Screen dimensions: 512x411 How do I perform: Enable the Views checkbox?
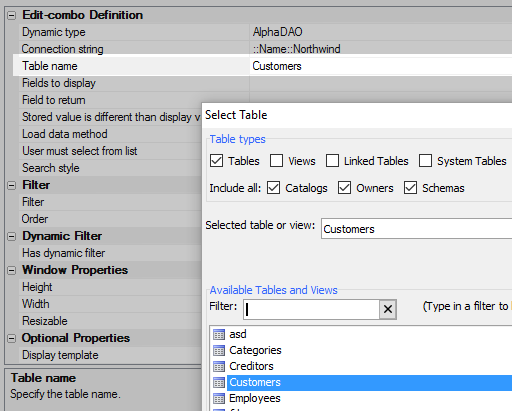(277, 161)
